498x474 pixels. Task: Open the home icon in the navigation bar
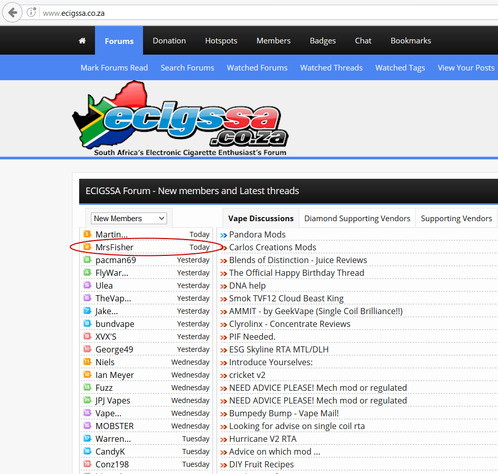pyautogui.click(x=82, y=41)
